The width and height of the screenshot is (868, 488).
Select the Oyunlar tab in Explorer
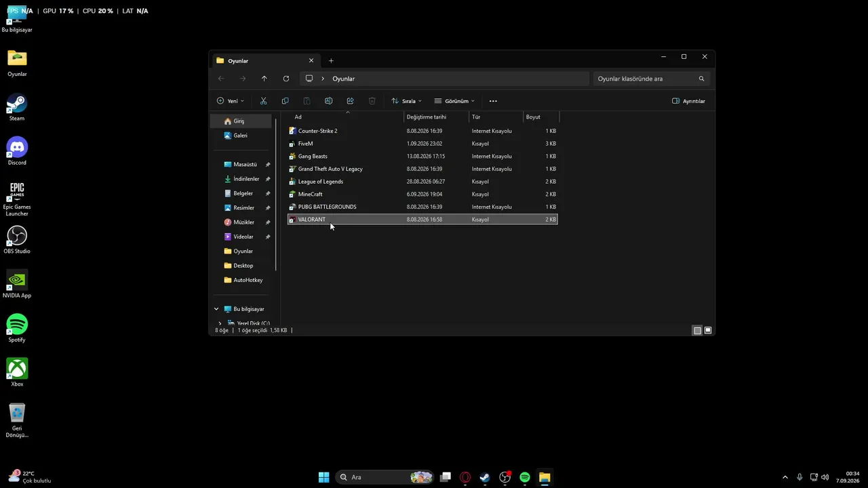coord(264,60)
